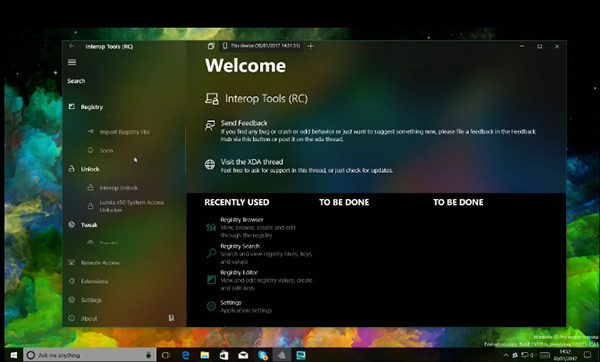Click the Extensions icon

point(72,281)
